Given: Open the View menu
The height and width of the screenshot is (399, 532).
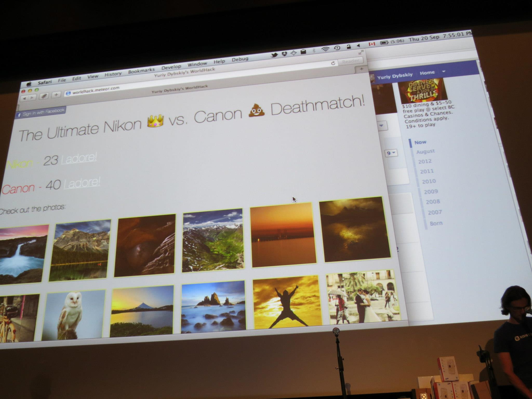Looking at the screenshot, I should [93, 77].
